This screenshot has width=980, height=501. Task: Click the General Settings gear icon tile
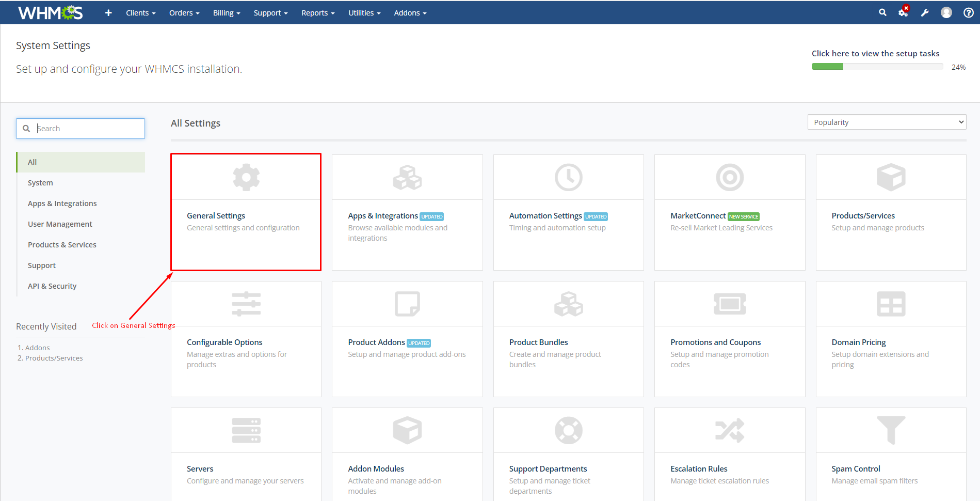246,178
